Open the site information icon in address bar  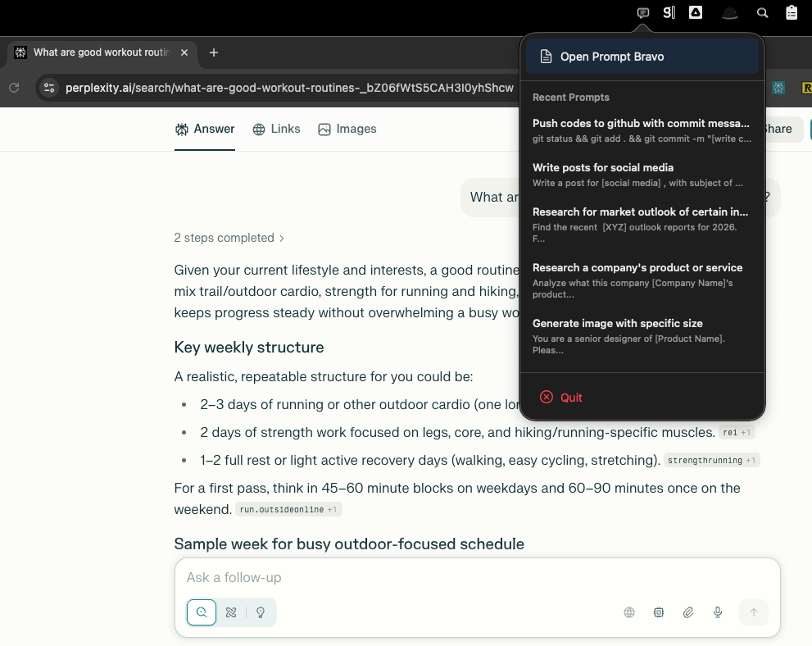(x=49, y=88)
